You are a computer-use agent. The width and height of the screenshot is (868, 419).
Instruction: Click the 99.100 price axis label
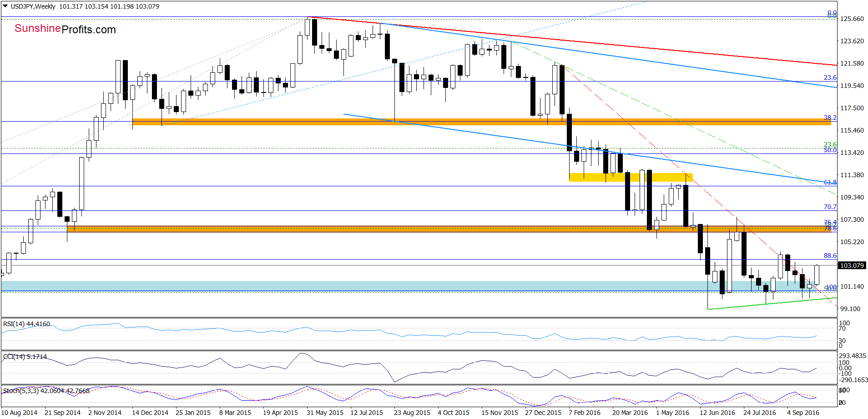[x=850, y=309]
